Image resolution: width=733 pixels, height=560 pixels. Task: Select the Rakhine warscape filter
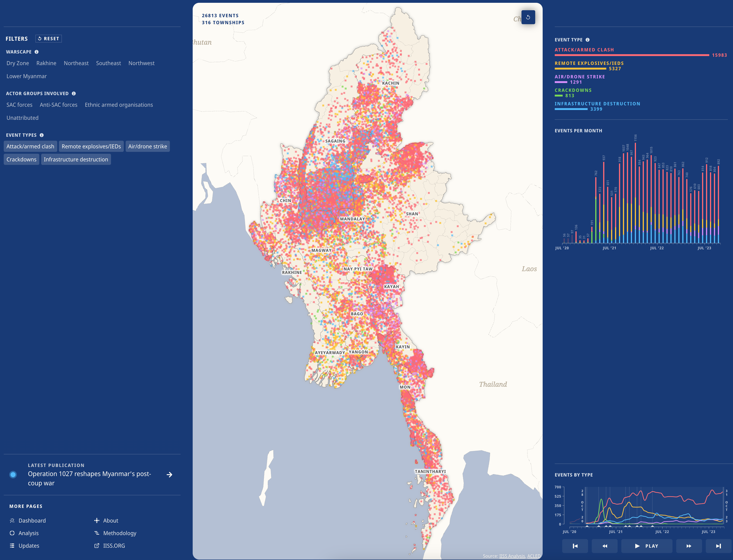pyautogui.click(x=46, y=63)
